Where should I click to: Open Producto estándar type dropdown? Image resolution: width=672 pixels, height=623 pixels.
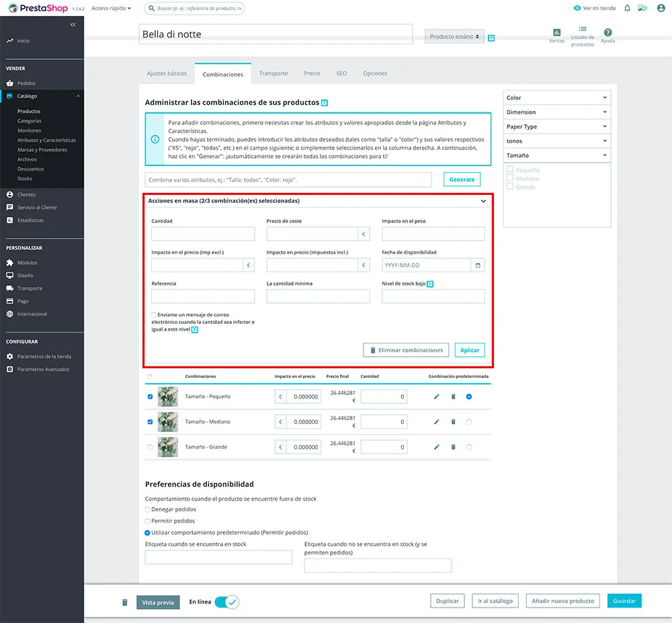coord(454,36)
